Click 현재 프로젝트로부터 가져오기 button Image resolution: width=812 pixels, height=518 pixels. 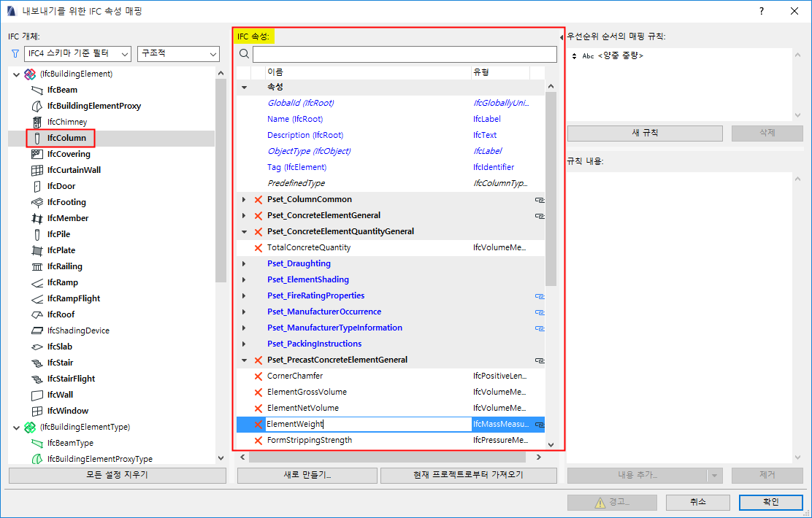469,476
